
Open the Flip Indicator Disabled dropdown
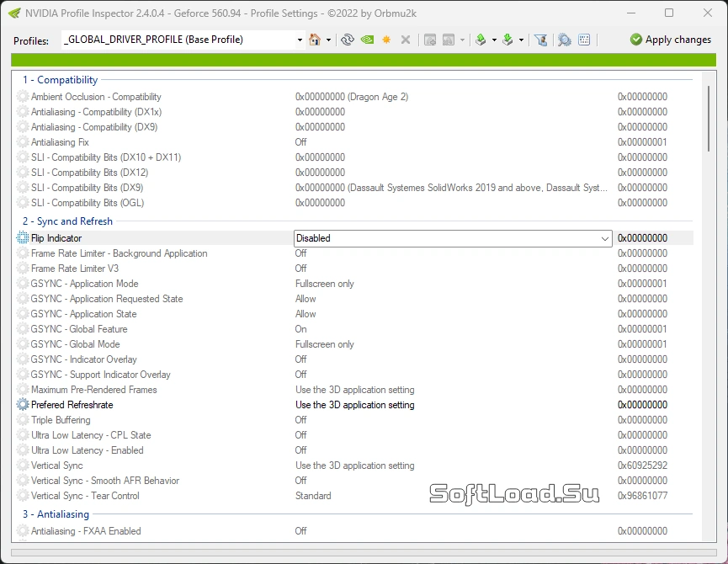[604, 238]
